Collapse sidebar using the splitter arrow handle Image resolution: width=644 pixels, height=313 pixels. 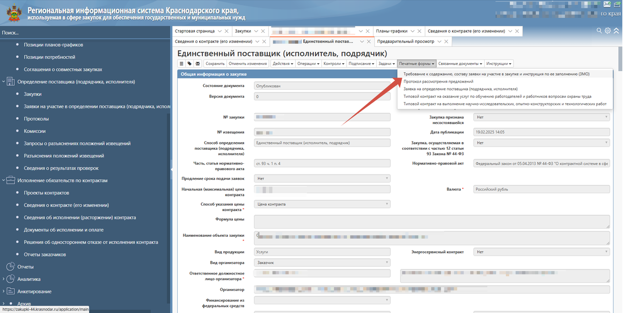tap(172, 169)
